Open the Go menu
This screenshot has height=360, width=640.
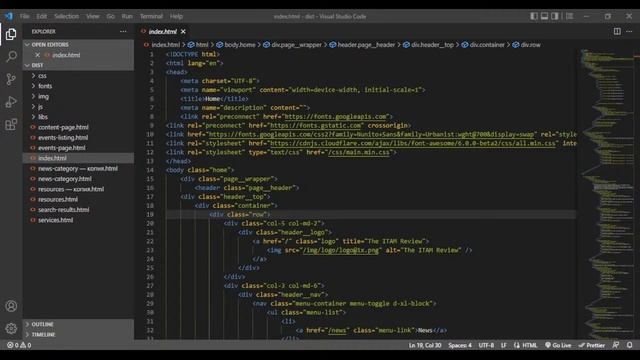click(111, 16)
